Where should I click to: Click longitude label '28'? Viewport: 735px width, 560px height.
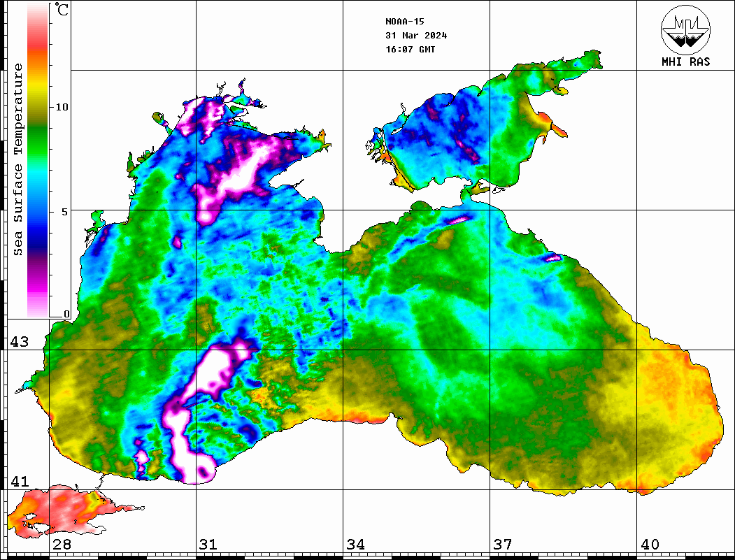click(62, 544)
